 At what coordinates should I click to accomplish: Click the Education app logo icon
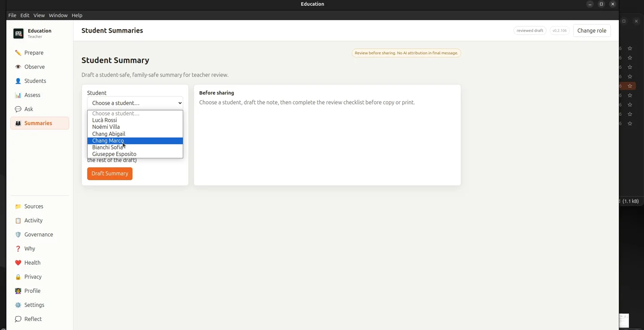click(x=18, y=34)
